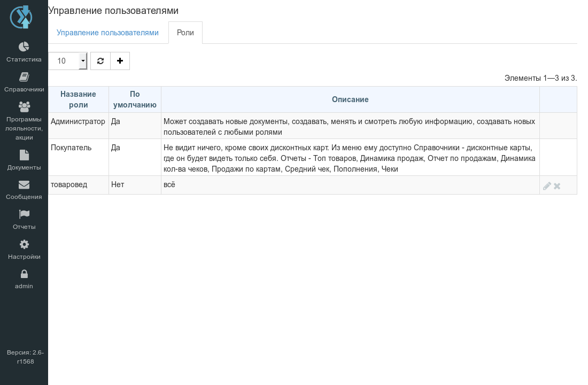Click the Администратор role description text
This screenshot has height=385, width=588.
(349, 127)
